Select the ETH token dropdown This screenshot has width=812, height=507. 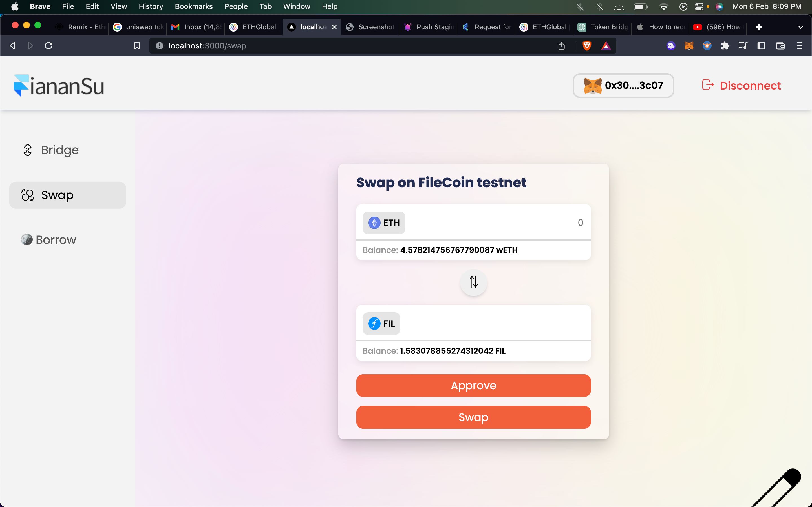click(x=383, y=223)
